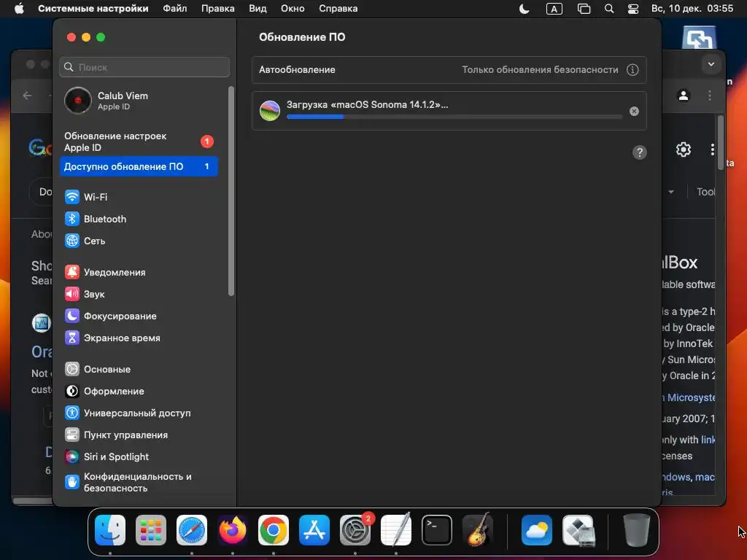Open the Правка menu
The image size is (747, 560).
click(x=217, y=9)
